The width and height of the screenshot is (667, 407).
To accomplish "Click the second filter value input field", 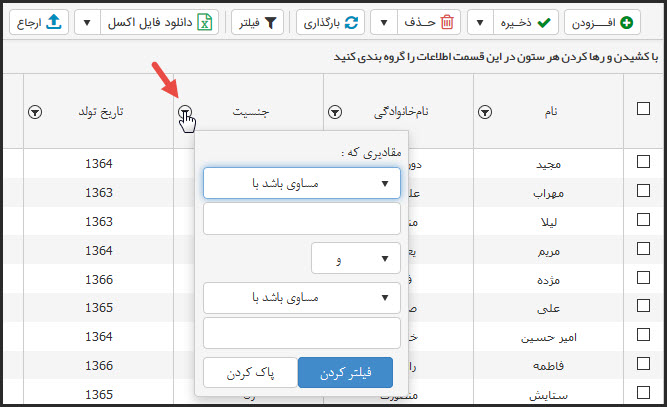I will click(x=302, y=333).
